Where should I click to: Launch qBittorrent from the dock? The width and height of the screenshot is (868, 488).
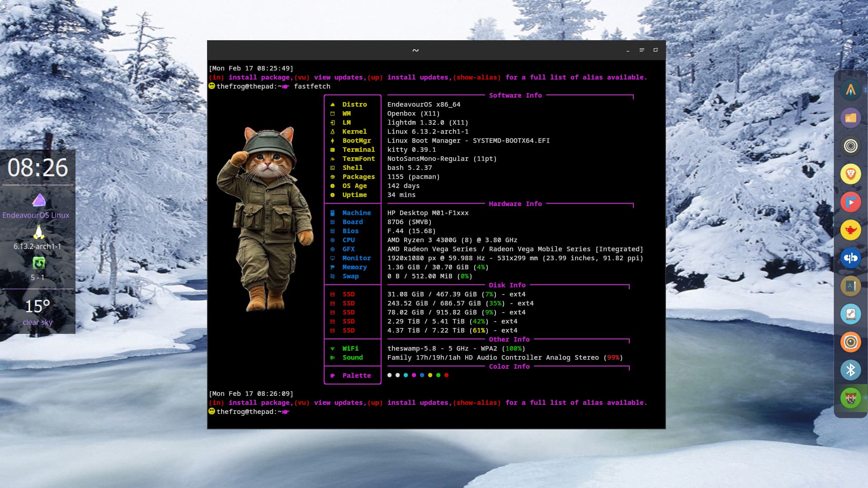point(850,258)
